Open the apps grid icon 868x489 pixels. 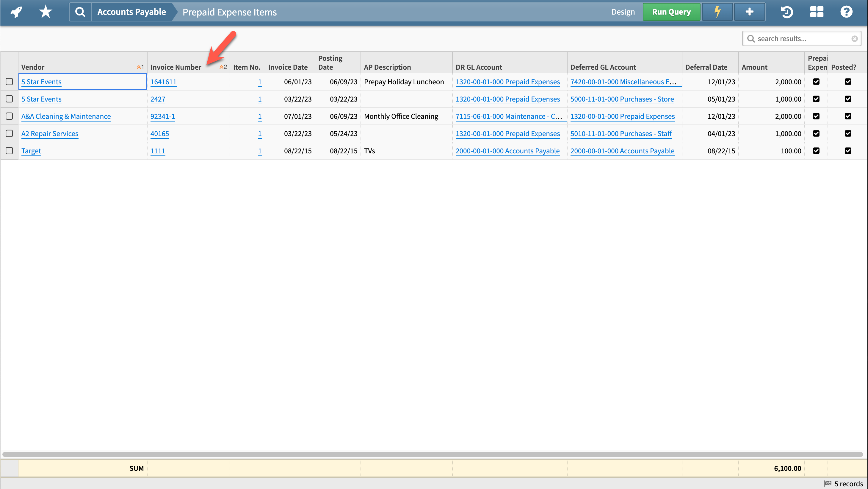point(817,12)
